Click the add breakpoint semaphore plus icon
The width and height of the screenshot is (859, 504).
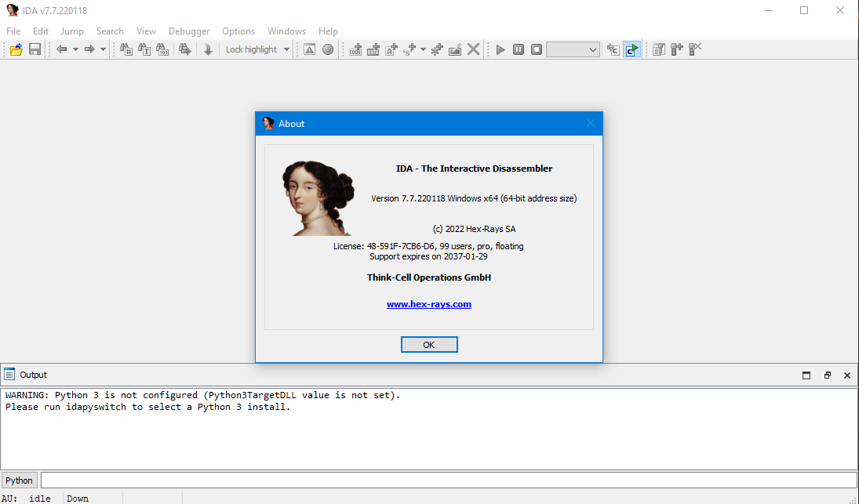click(x=676, y=49)
